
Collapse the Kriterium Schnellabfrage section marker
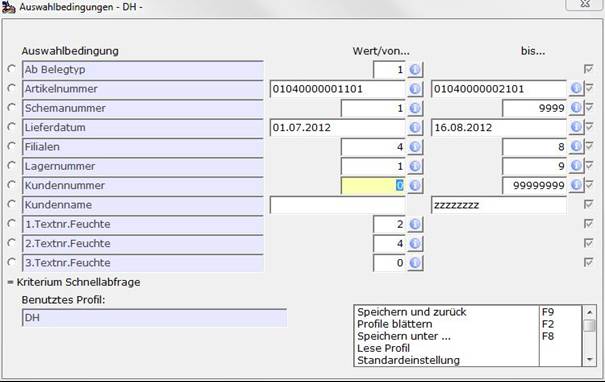tap(10, 282)
